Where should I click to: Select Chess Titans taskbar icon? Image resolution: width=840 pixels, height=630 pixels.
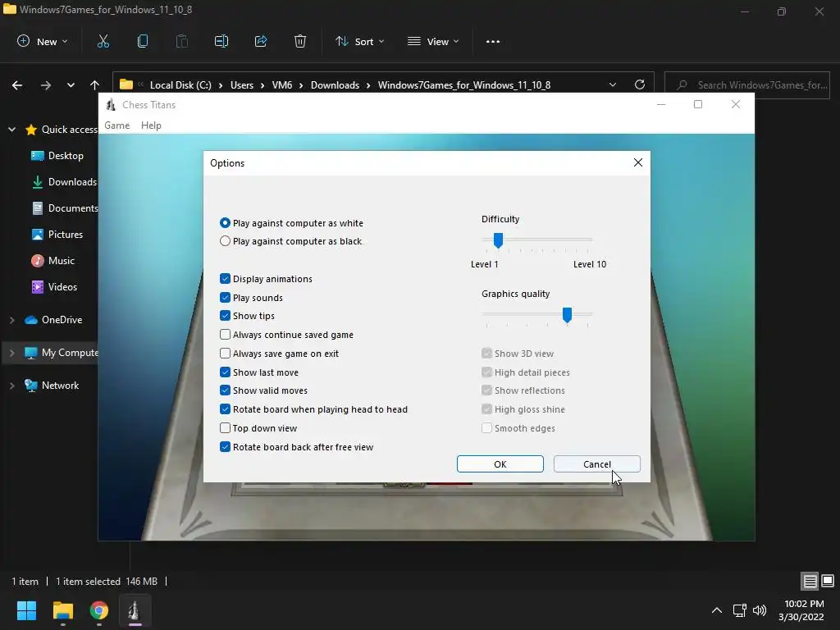(135, 610)
